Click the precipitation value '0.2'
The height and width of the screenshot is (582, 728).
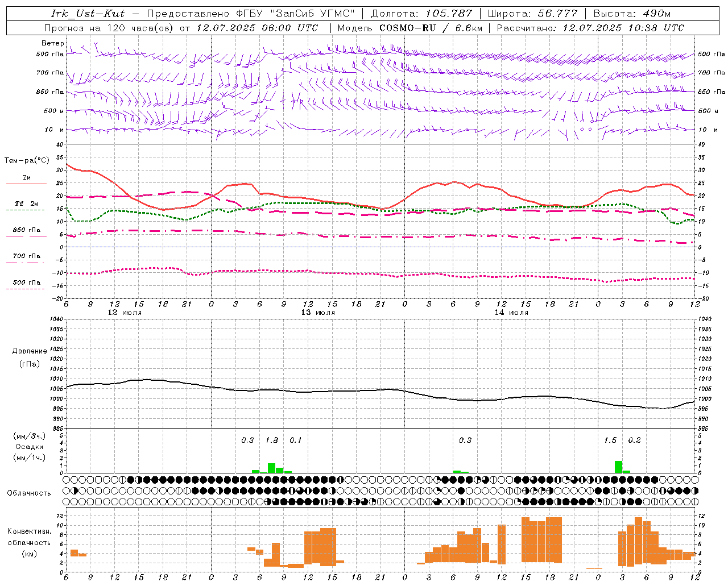[x=634, y=440]
